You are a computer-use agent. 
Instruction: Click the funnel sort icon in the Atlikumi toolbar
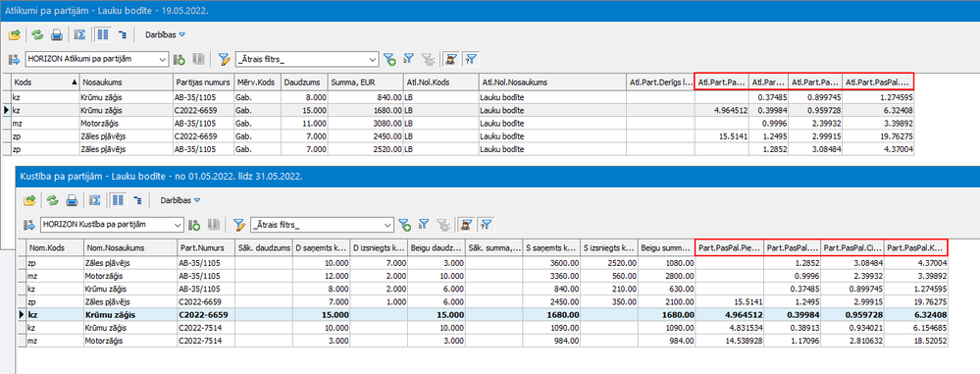[409, 60]
